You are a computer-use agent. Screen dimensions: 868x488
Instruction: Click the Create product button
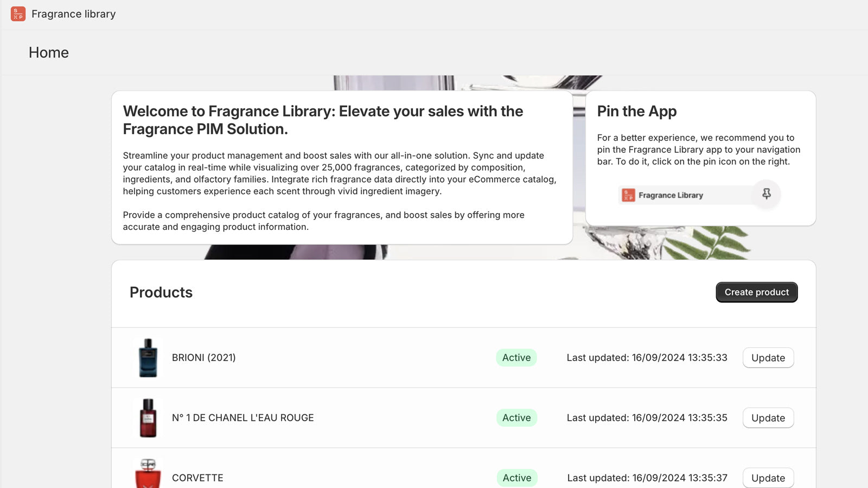(757, 292)
